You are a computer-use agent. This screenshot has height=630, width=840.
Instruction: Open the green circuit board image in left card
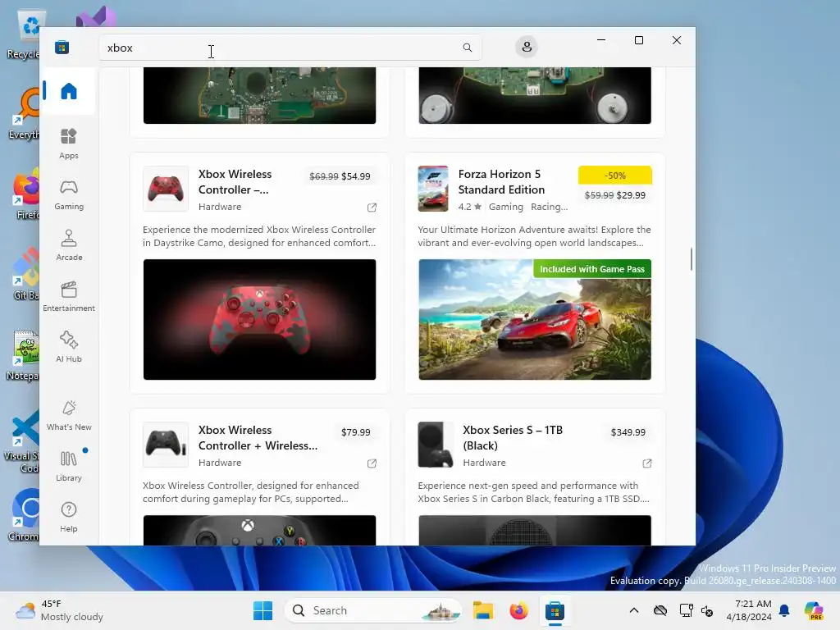(259, 95)
